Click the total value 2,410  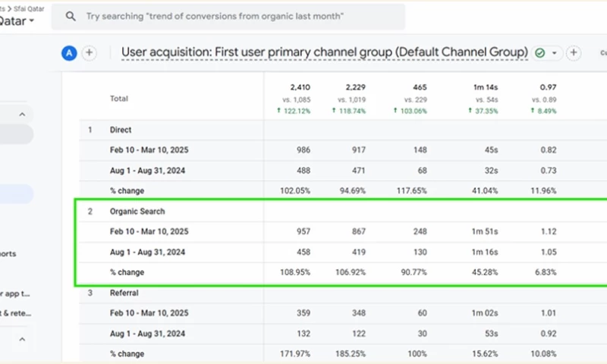tap(300, 87)
